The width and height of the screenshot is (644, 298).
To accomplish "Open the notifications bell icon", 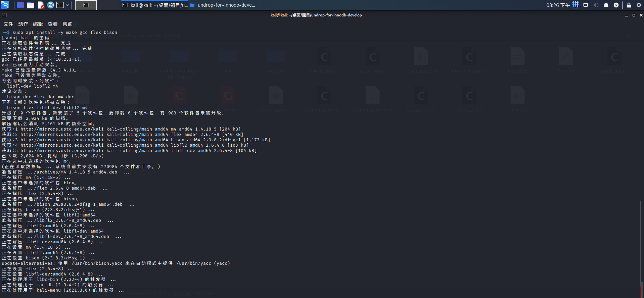I will click(606, 5).
